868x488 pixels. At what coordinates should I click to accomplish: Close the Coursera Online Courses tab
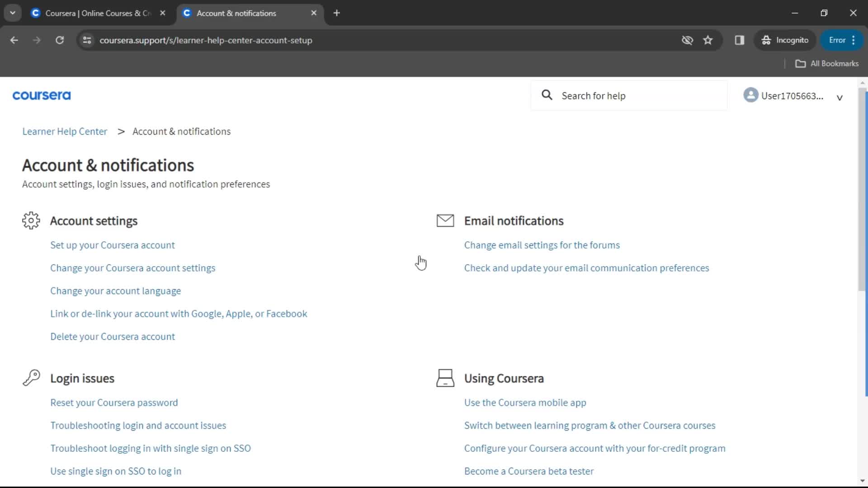click(x=163, y=13)
